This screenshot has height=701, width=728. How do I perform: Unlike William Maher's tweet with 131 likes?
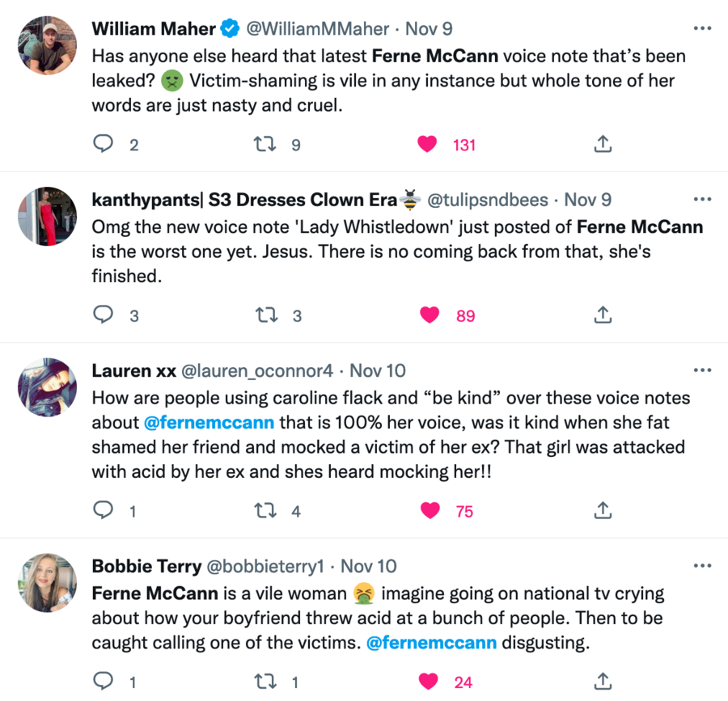coord(428,145)
